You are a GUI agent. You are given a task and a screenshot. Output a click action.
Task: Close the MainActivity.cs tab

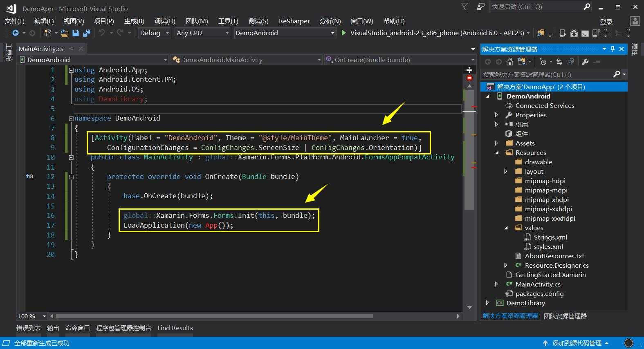click(81, 49)
